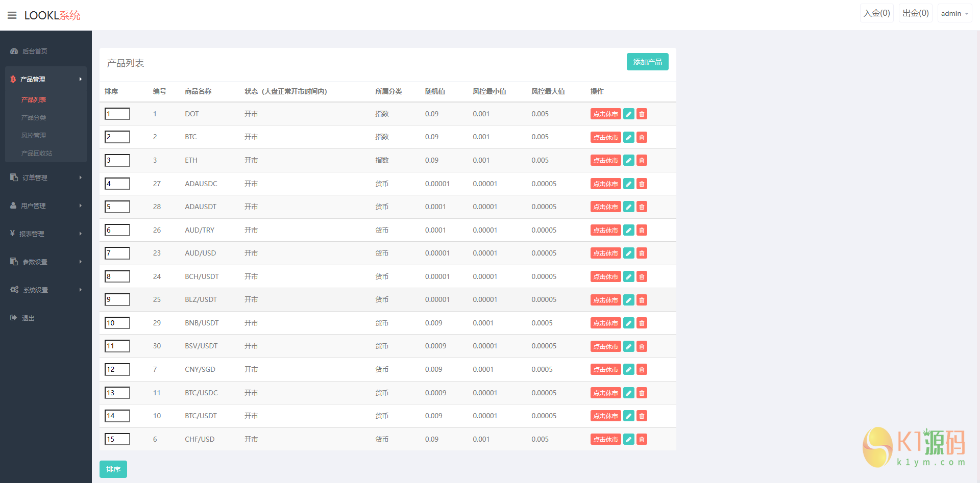Click the delete trash icon for BTC
The width and height of the screenshot is (980, 483).
(x=642, y=137)
